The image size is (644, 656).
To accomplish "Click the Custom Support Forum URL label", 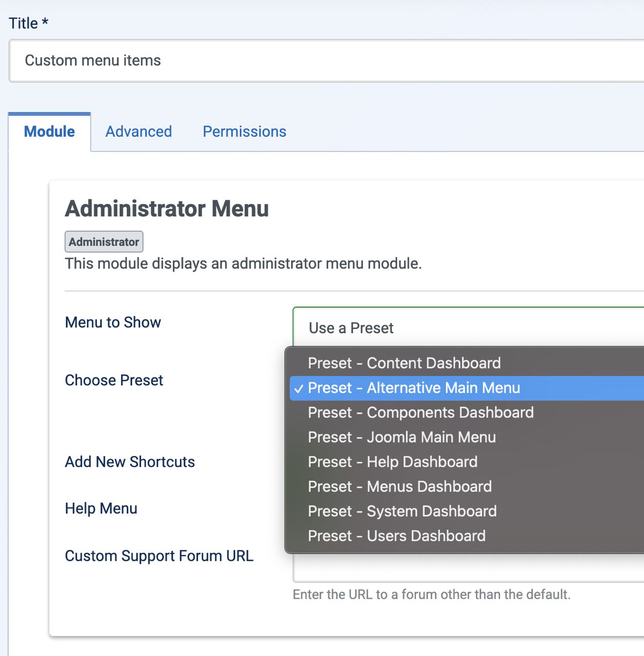I will pos(159,556).
